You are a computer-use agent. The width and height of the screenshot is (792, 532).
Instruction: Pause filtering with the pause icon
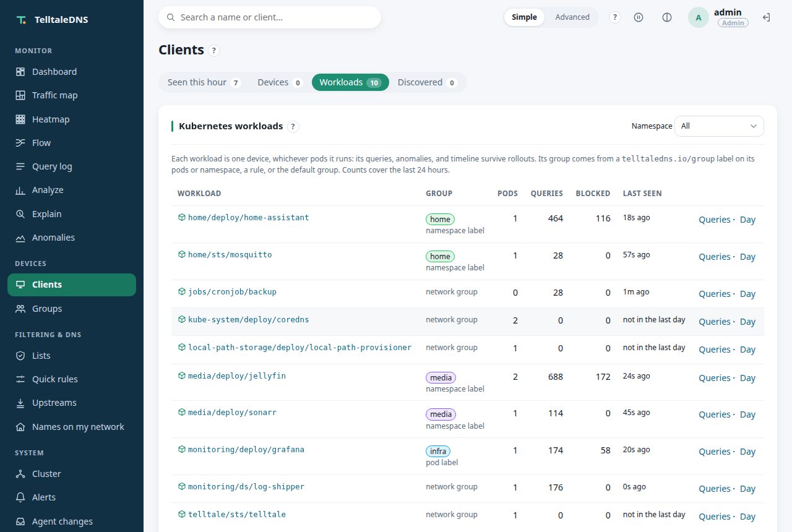(x=639, y=17)
